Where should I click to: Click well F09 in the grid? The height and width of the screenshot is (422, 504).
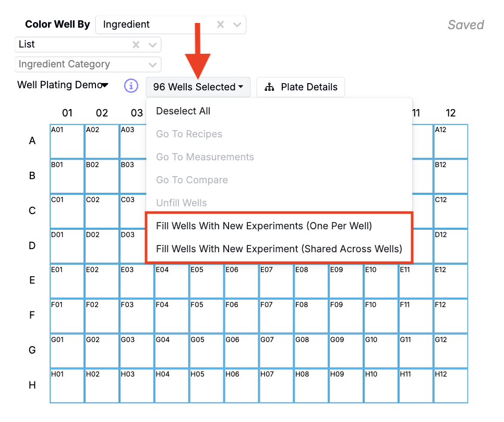pyautogui.click(x=346, y=316)
